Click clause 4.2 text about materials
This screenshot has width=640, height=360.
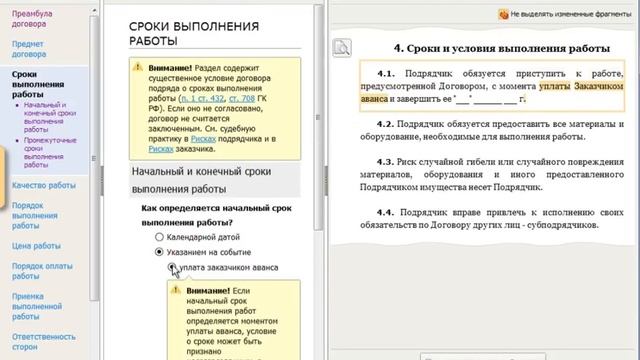tap(492, 130)
